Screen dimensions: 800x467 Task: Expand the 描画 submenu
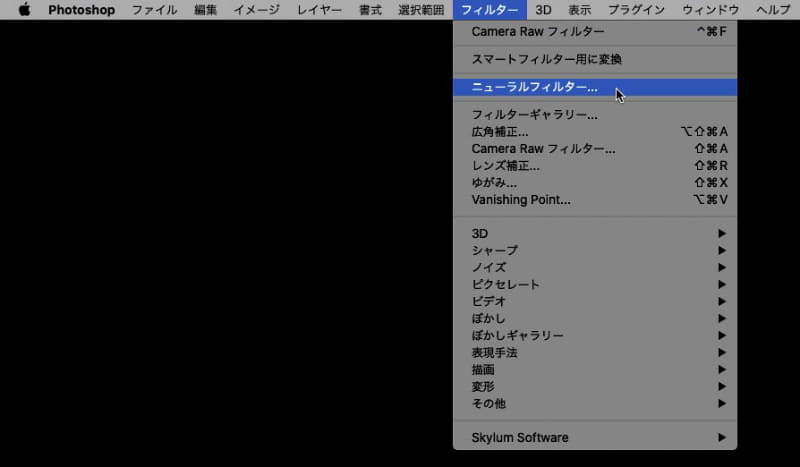[595, 370]
